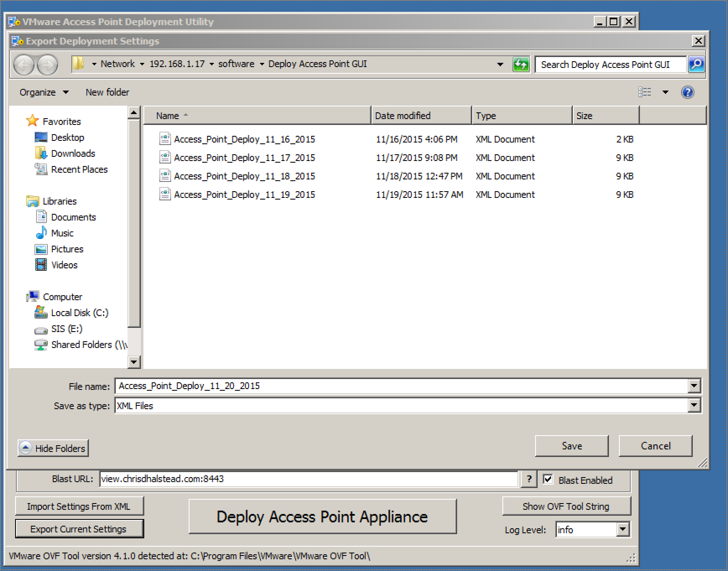Collapse the folder pane with Hide Folders
This screenshot has height=571, width=728.
tap(53, 448)
